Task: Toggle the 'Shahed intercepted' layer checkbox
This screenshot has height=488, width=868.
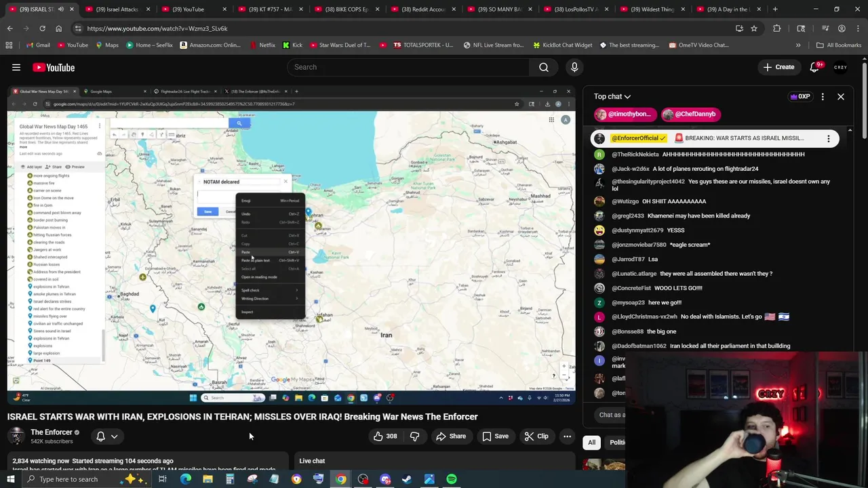Action: 30,257
